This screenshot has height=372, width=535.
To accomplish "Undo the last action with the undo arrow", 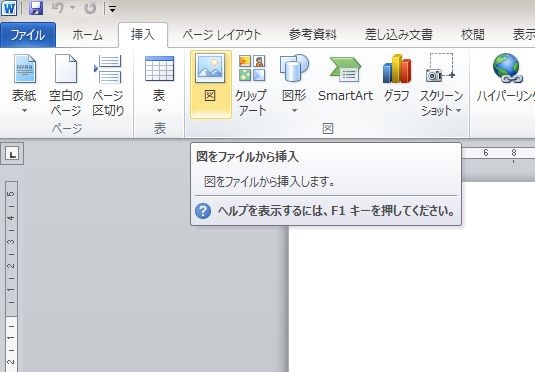I will coord(58,8).
